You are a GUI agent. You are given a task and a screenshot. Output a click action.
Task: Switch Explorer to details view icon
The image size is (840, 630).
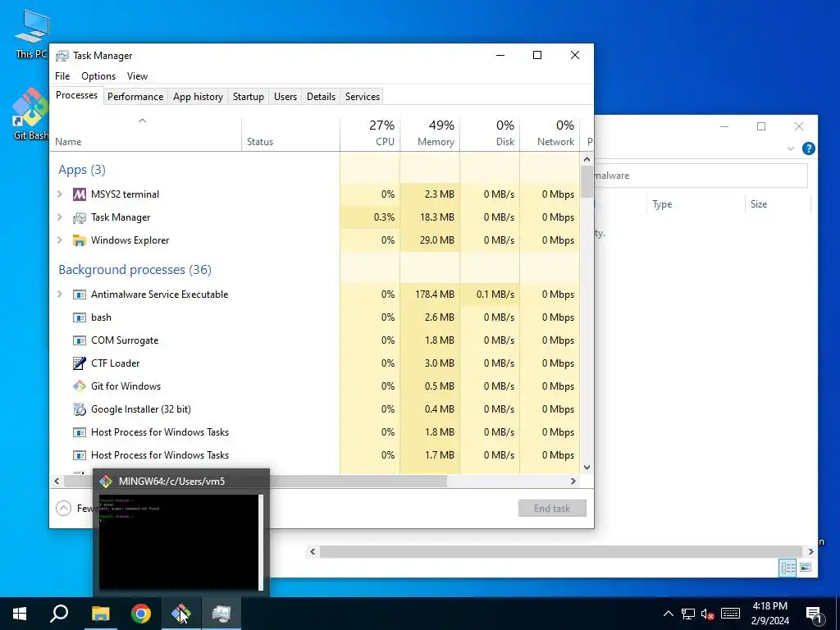coord(788,568)
